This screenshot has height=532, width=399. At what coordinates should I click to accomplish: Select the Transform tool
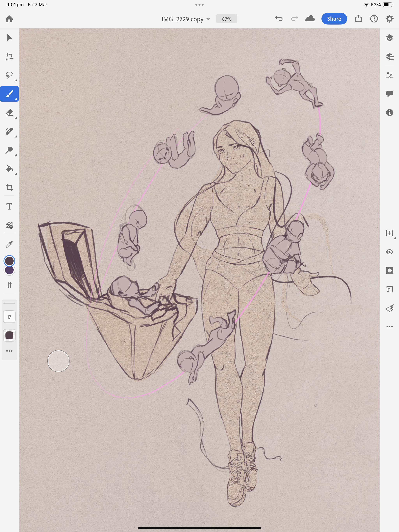point(9,56)
